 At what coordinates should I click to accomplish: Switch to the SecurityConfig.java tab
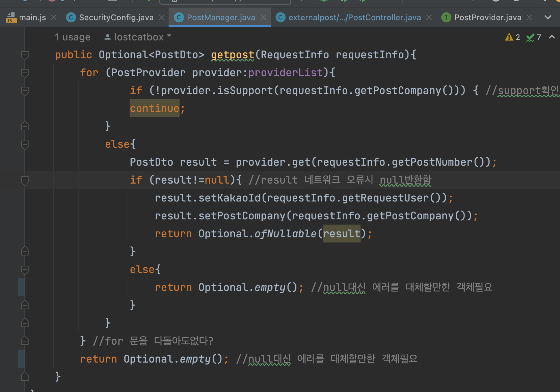116,18
